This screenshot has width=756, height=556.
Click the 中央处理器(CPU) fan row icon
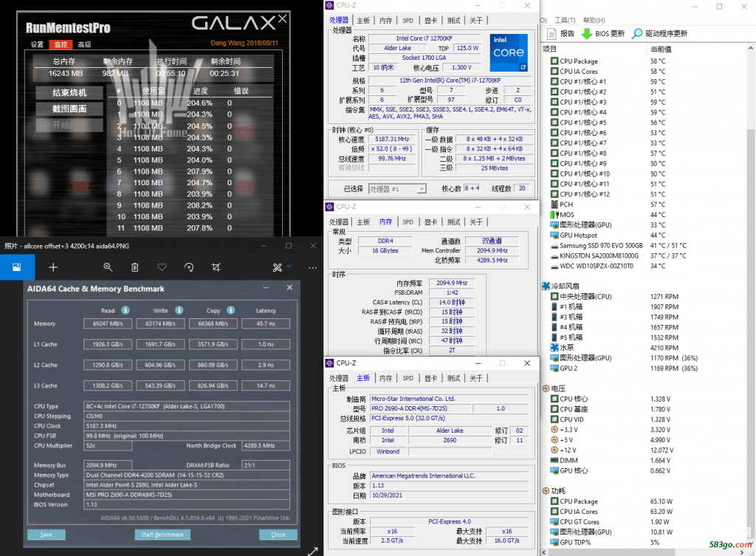coord(554,297)
